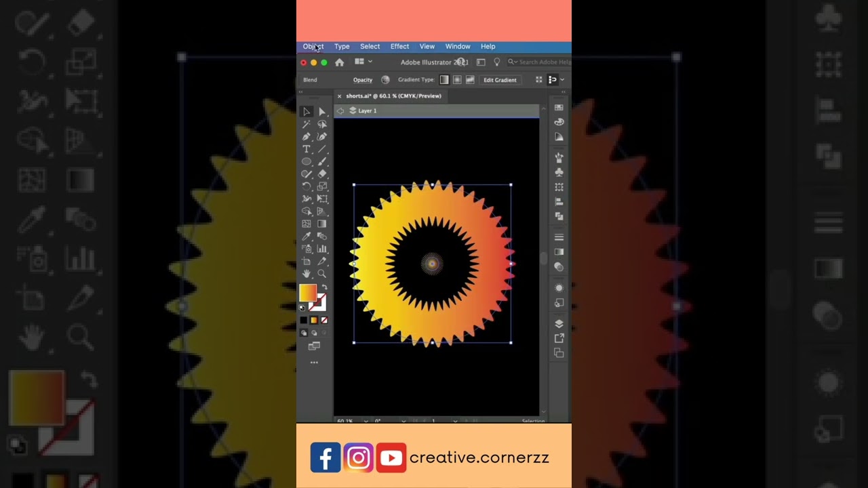Pick the Eyedropper tool
The height and width of the screenshot is (488, 868).
point(307,237)
